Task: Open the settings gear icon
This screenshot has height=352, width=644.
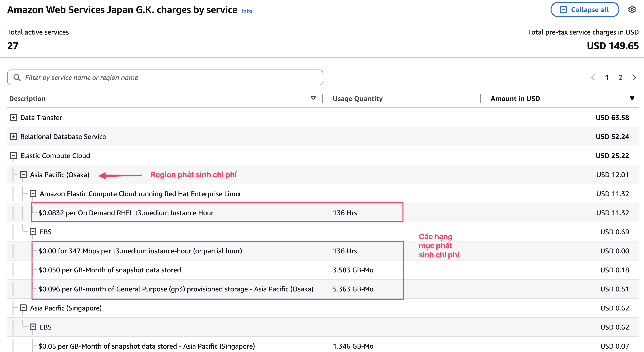Action: click(x=632, y=10)
